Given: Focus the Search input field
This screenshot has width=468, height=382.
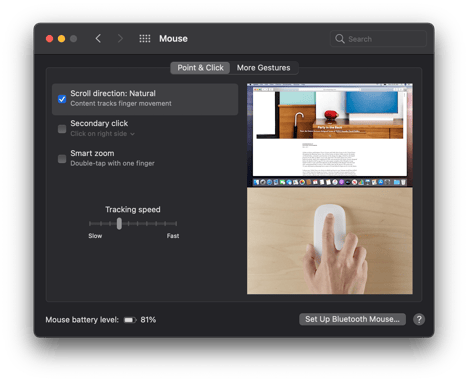Looking at the screenshot, I should [x=378, y=39].
